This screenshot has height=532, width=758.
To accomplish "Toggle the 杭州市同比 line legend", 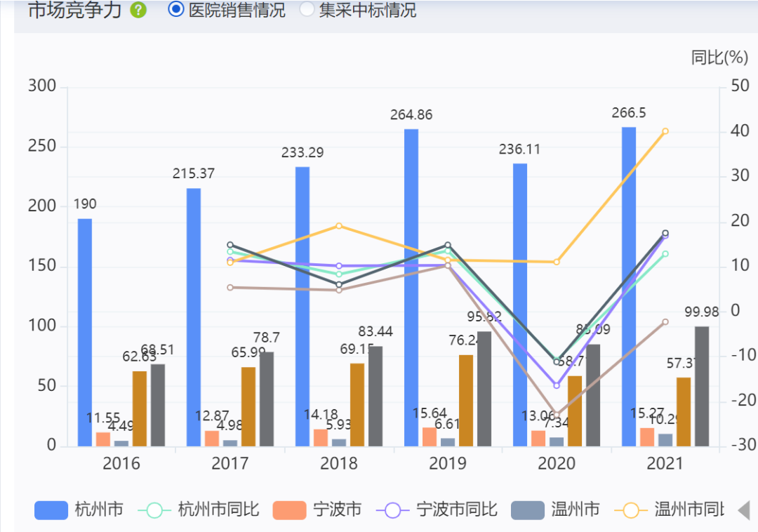I will pos(199,510).
